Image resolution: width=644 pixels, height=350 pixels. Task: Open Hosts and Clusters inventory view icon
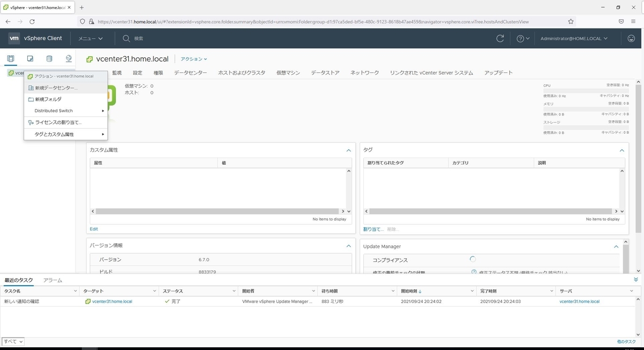[11, 59]
